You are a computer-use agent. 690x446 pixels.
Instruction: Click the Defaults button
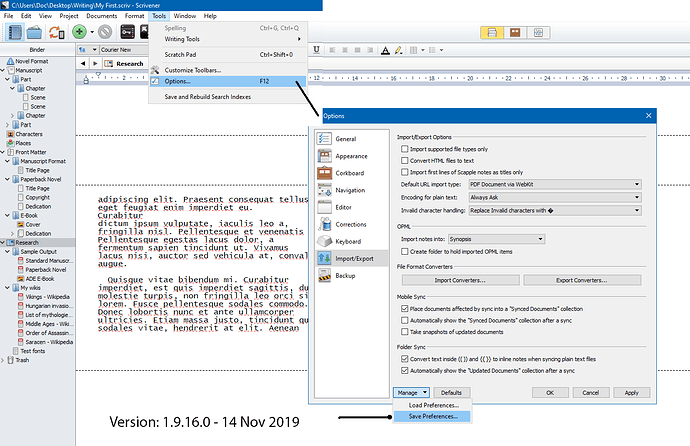coord(451,393)
